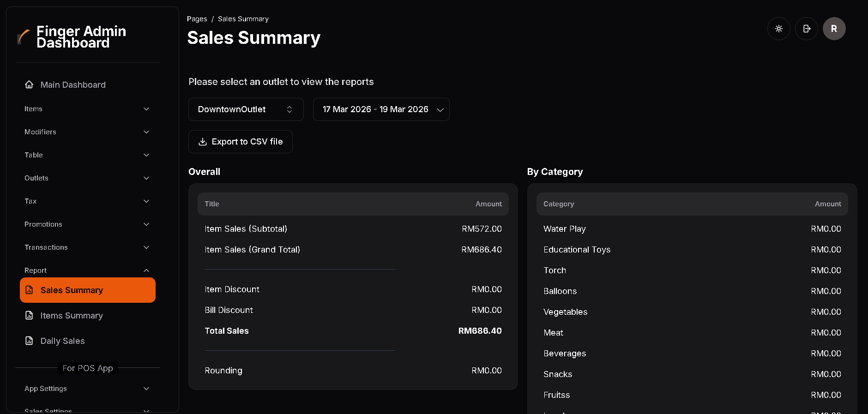Image resolution: width=868 pixels, height=414 pixels.
Task: Click the download icon on Export button
Action: 202,142
